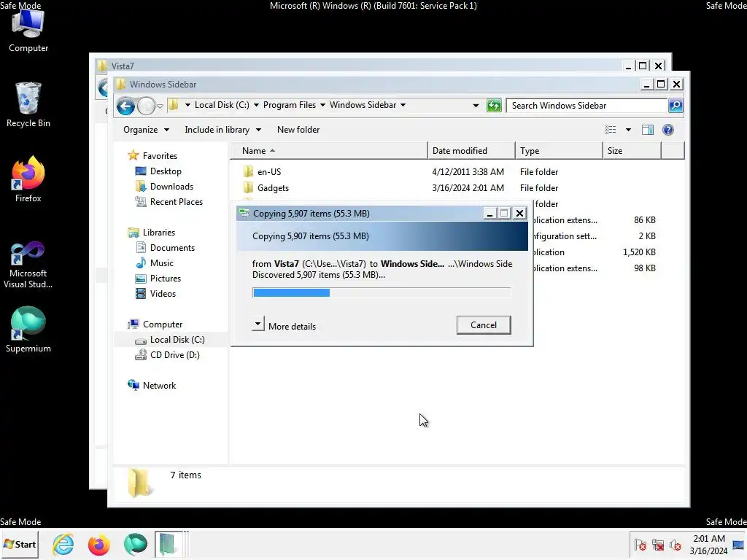Click the New folder button

[298, 130]
